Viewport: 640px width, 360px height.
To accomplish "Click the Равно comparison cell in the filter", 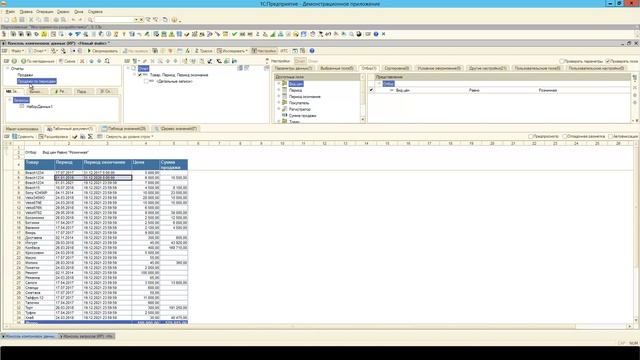I will (x=502, y=90).
